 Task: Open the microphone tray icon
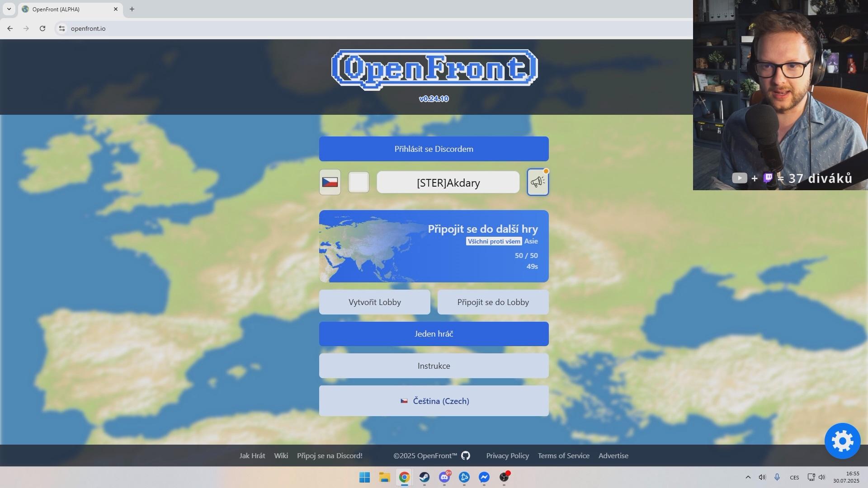tap(777, 477)
